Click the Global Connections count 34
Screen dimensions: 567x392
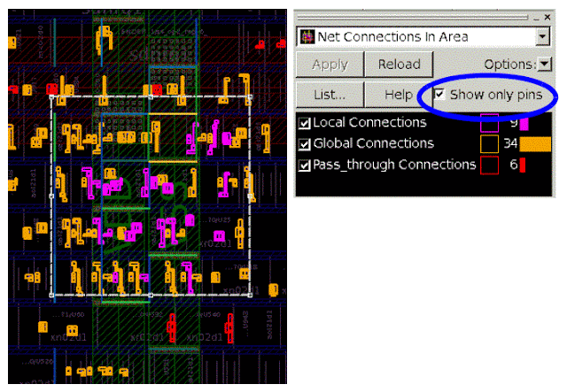pos(510,144)
